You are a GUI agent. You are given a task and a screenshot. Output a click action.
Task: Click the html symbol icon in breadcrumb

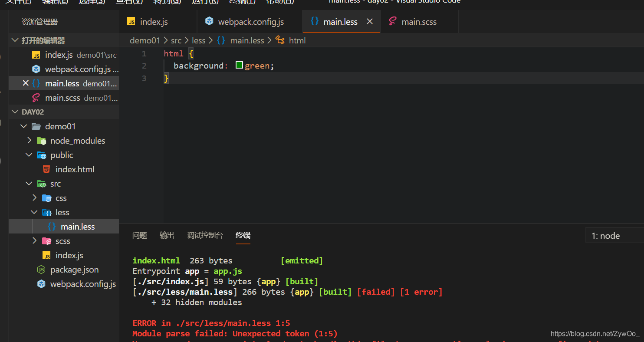(x=280, y=40)
